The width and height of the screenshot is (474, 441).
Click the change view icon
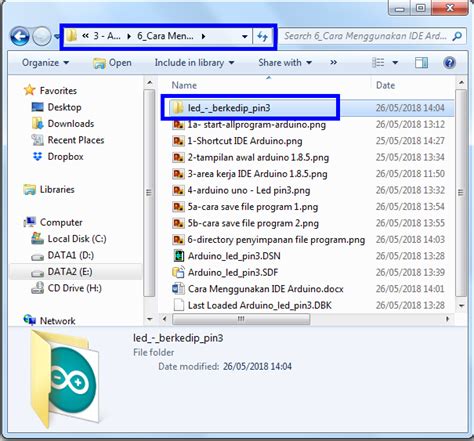(x=378, y=63)
